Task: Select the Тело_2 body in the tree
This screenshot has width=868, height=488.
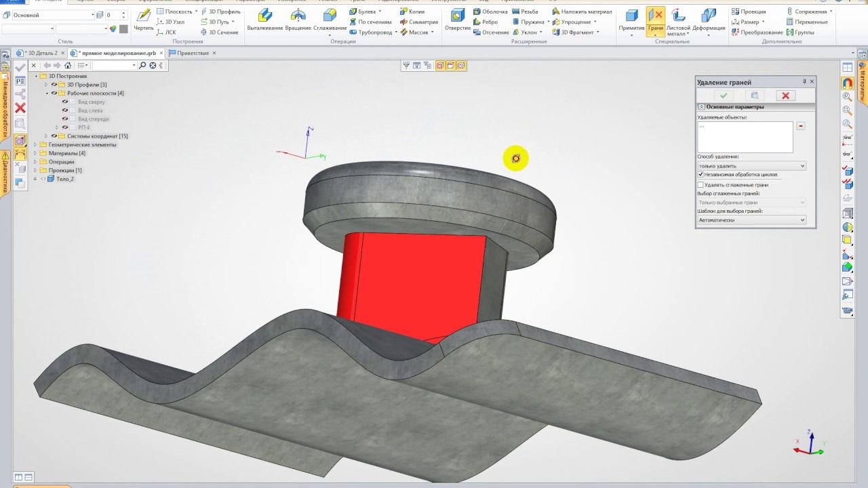Action: click(60, 179)
